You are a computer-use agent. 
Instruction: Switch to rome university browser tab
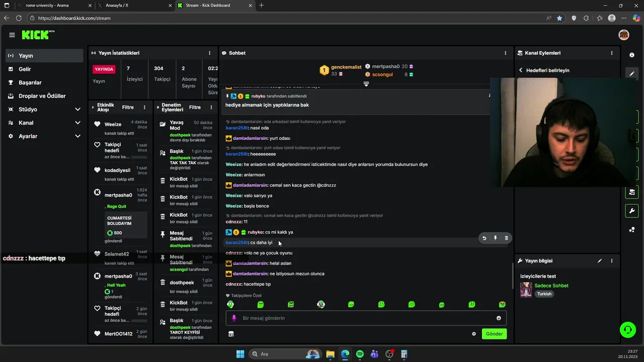coord(53,5)
